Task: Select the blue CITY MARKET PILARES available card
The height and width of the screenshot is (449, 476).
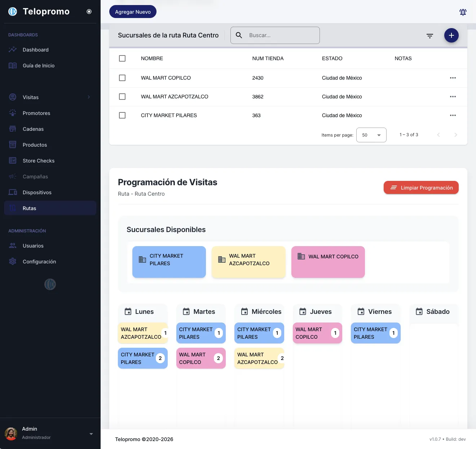Action: (x=169, y=262)
